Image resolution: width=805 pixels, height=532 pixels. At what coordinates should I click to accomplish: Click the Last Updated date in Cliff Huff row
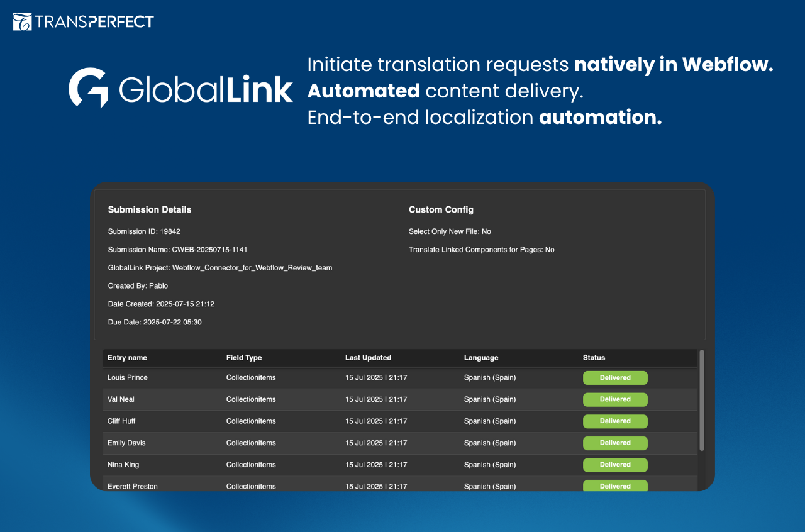(x=376, y=421)
